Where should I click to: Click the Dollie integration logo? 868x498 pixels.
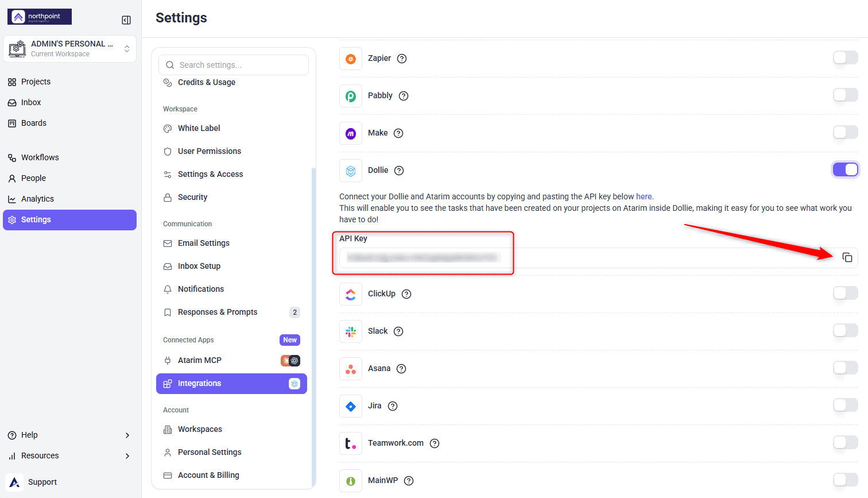351,171
